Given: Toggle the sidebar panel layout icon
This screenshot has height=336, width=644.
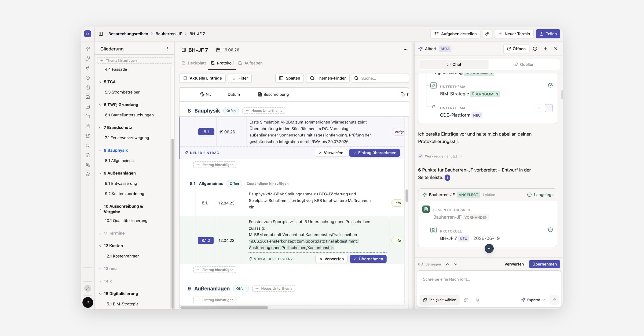Looking at the screenshot, I should click(x=101, y=34).
